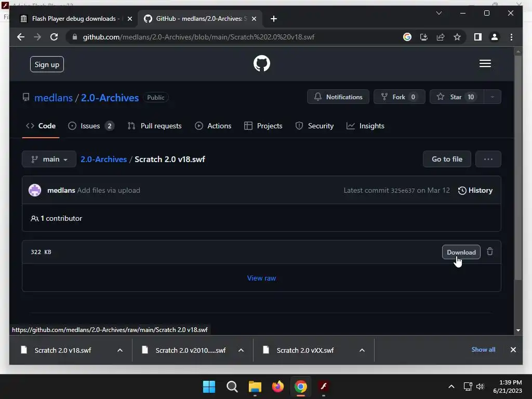Toggle the browser side panel icon
Image resolution: width=532 pixels, height=399 pixels.
(478, 37)
